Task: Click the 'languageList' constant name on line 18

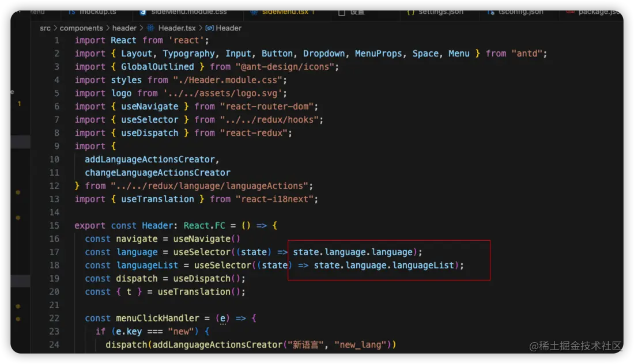Action: coord(147,266)
